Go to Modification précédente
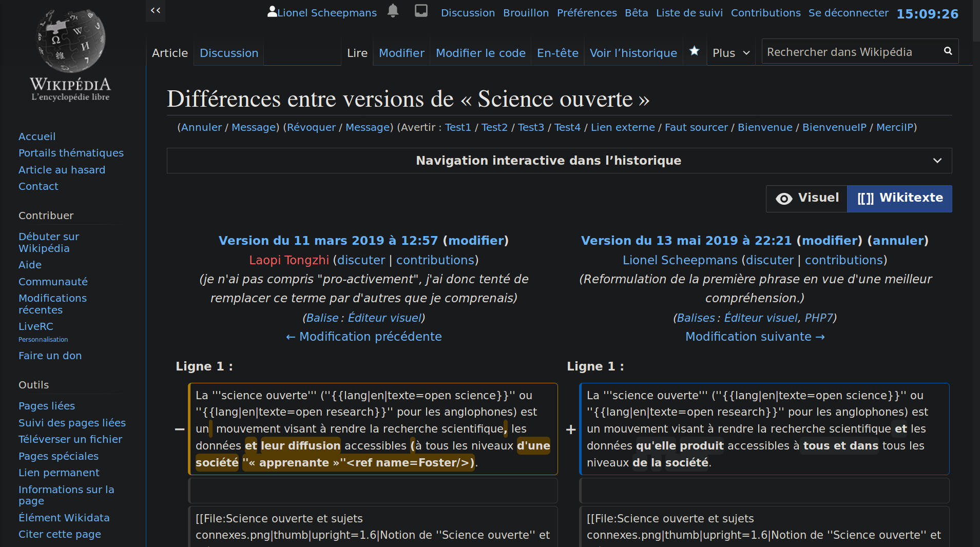 tap(364, 337)
